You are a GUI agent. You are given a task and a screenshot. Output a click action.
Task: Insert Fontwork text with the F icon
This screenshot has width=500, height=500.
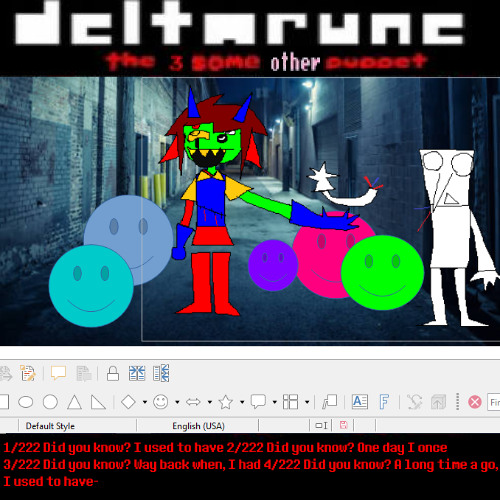coord(384,402)
